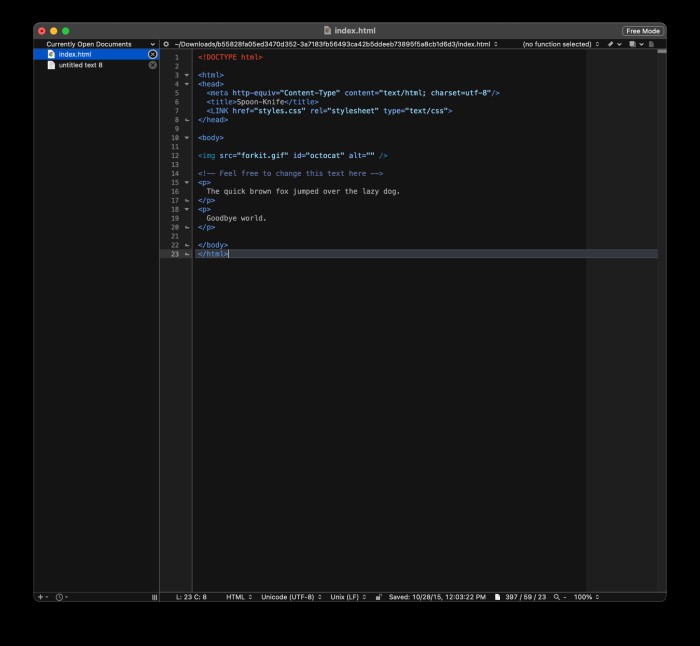Click the Free Mode button
This screenshot has height=646, width=700.
642,31
